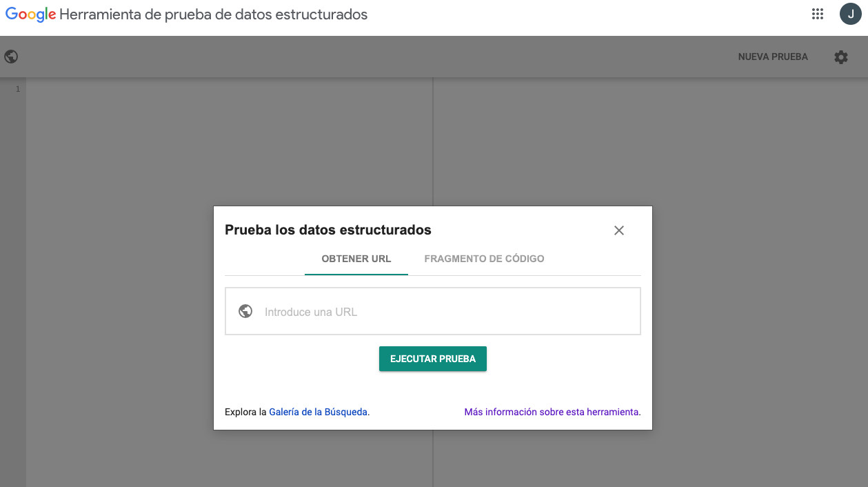Image resolution: width=868 pixels, height=487 pixels.
Task: Open the settings gear
Action: coord(841,57)
